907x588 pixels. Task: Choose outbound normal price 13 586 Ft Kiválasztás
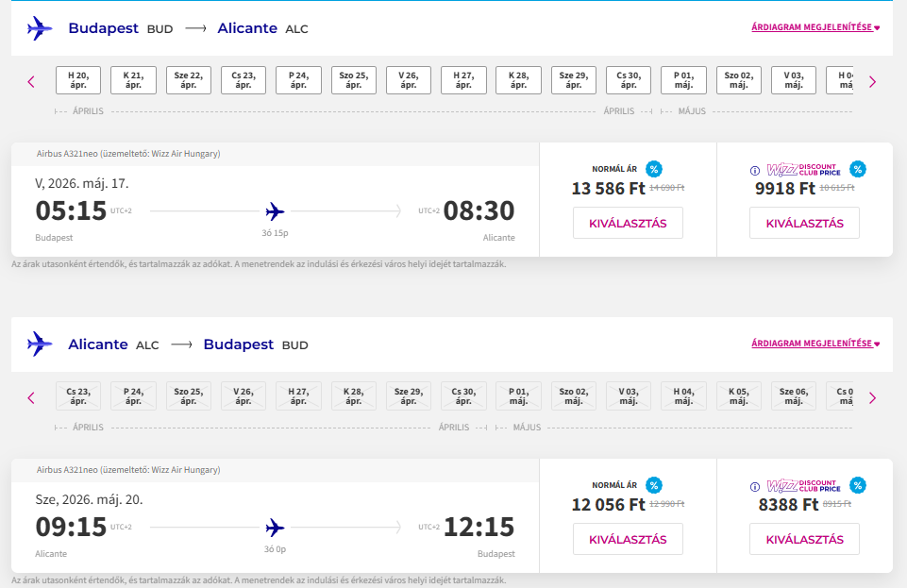point(628,224)
